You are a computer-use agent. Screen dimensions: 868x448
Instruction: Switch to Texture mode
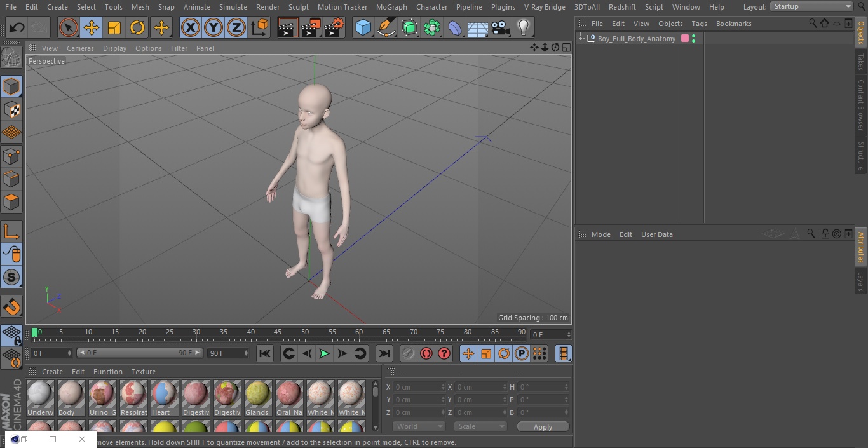point(11,110)
